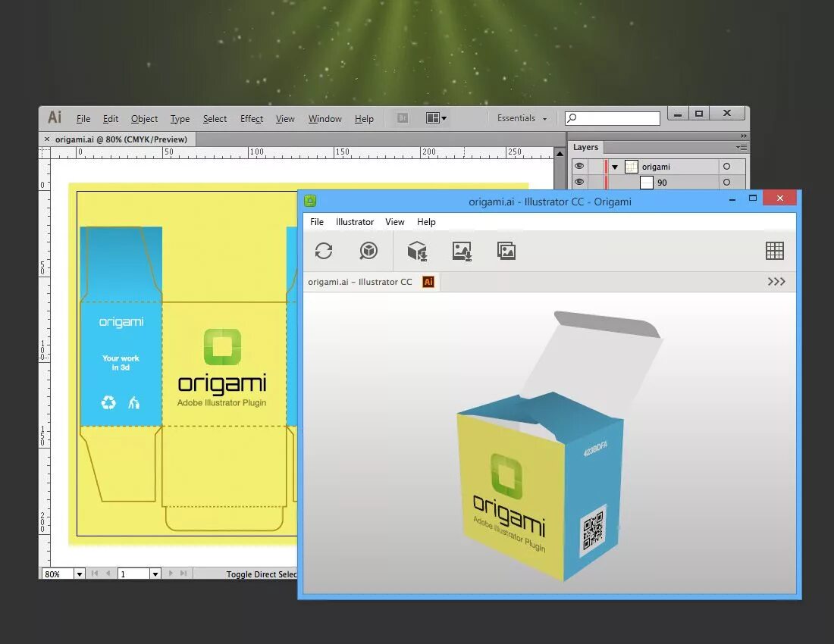834x644 pixels.
Task: Click the Illustrator search field
Action: (612, 118)
